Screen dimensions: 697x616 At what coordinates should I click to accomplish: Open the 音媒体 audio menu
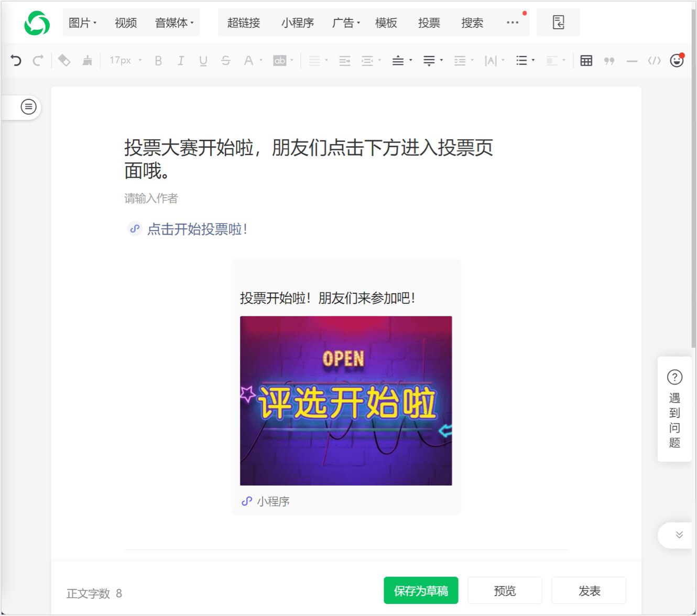point(175,23)
